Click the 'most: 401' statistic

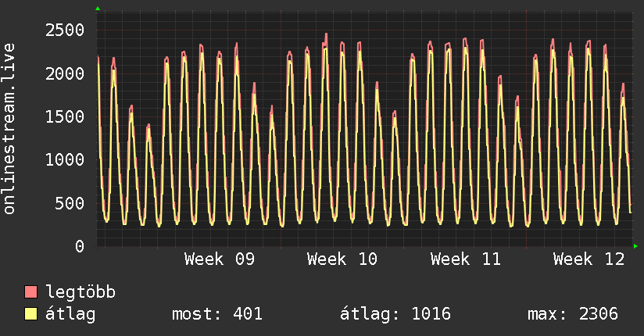pos(216,315)
